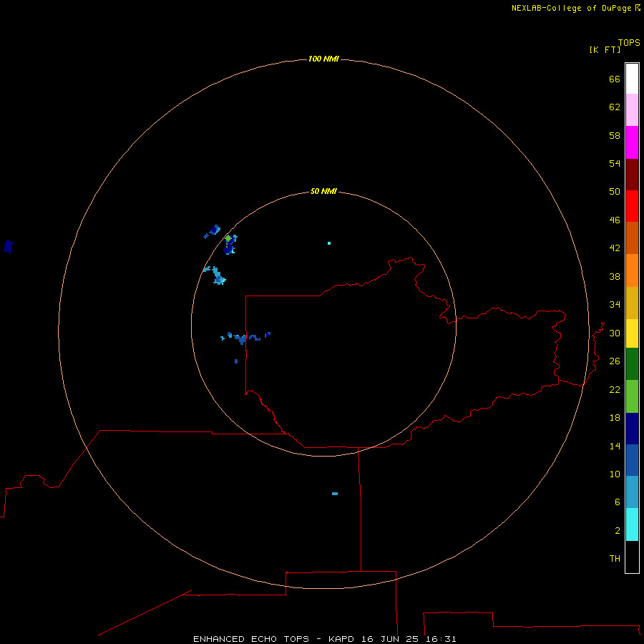Click the 22 legend value
The image size is (644, 644).
(615, 389)
